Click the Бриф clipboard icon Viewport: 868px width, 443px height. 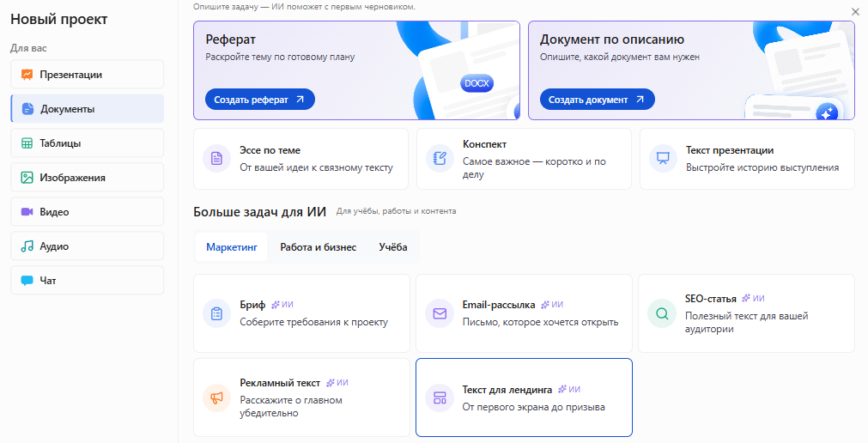pyautogui.click(x=216, y=313)
